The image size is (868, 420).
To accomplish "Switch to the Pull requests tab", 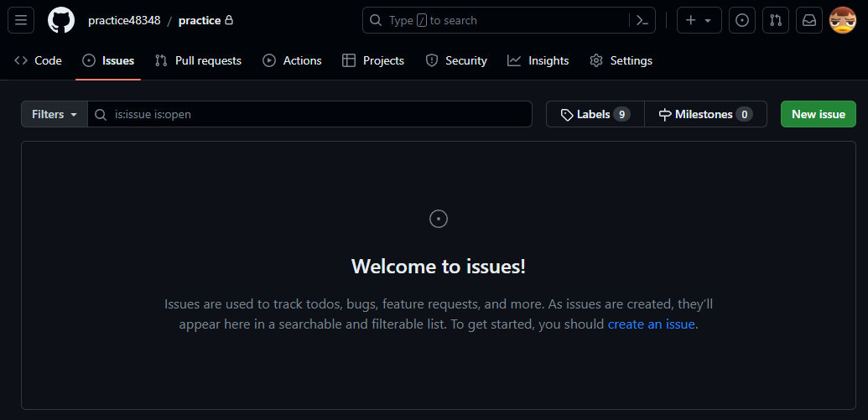I will 198,61.
